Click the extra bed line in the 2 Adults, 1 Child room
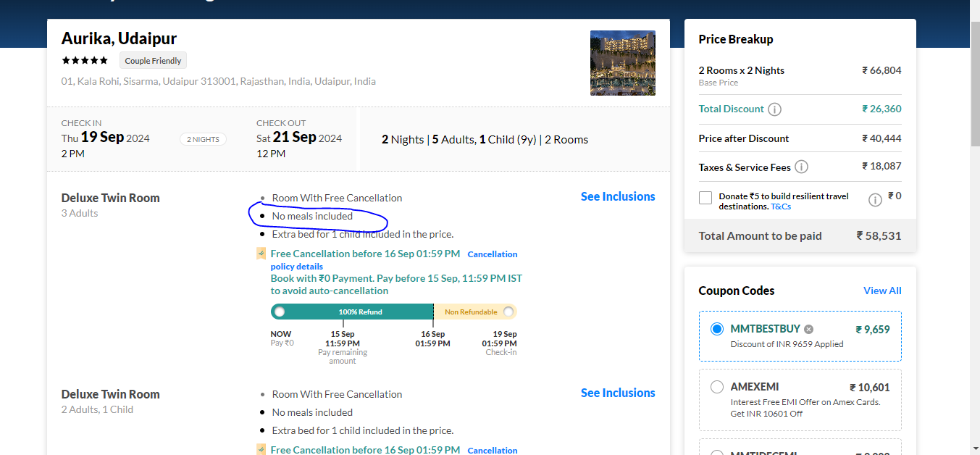Screen dimensions: 980x455 [x=363, y=430]
